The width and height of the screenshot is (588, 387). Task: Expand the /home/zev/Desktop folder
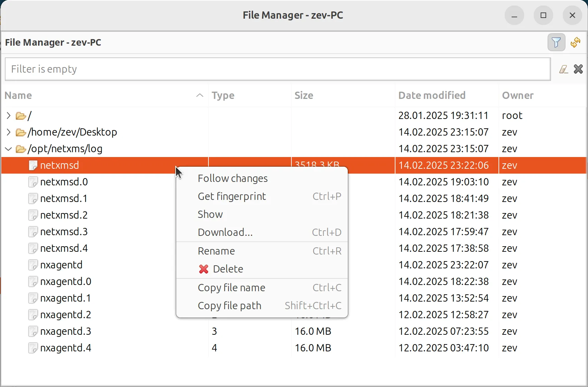(x=8, y=132)
